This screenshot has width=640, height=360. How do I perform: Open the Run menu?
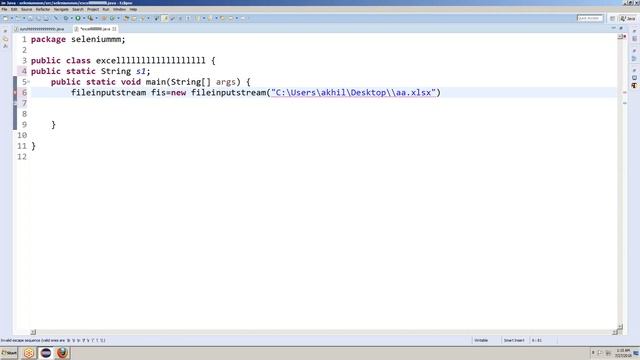(106, 9)
